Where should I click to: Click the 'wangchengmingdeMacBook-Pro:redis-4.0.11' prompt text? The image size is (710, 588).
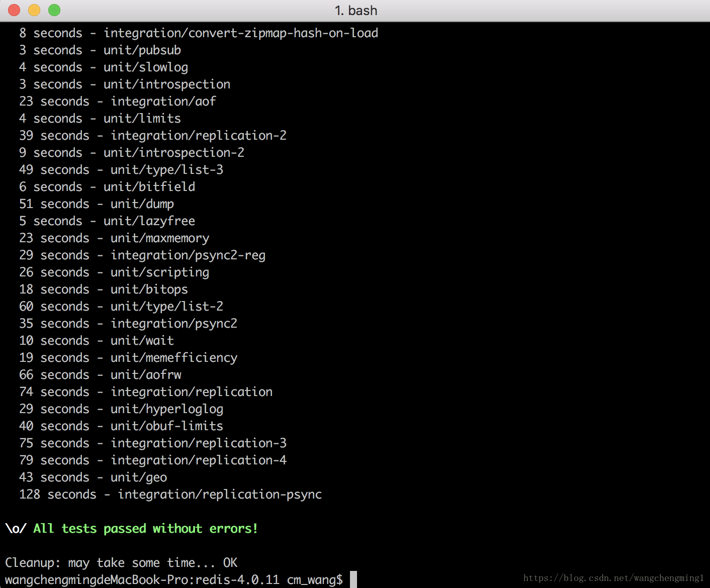tap(142, 580)
